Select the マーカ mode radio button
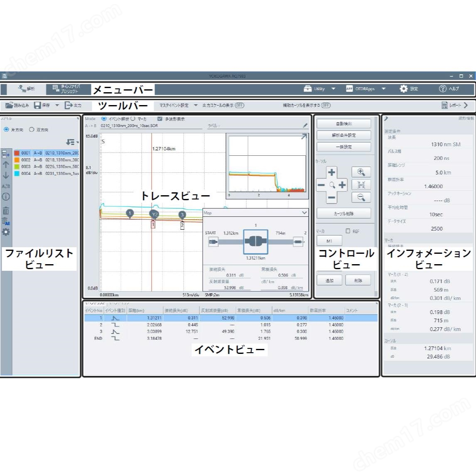This screenshot has height=476, width=476. point(132,119)
